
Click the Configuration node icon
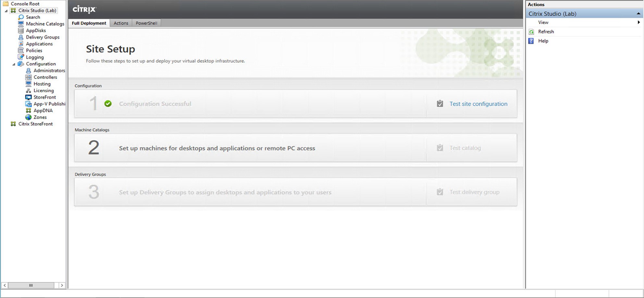[x=21, y=64]
